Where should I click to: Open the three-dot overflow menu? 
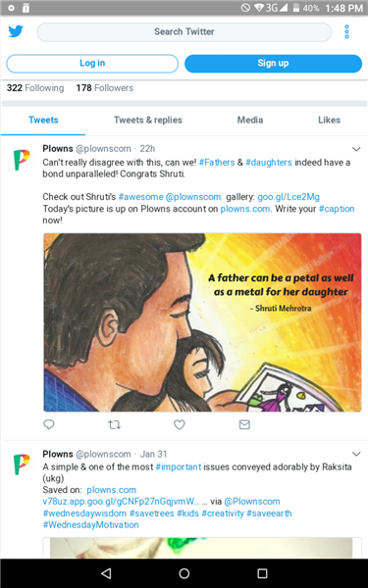click(x=346, y=32)
